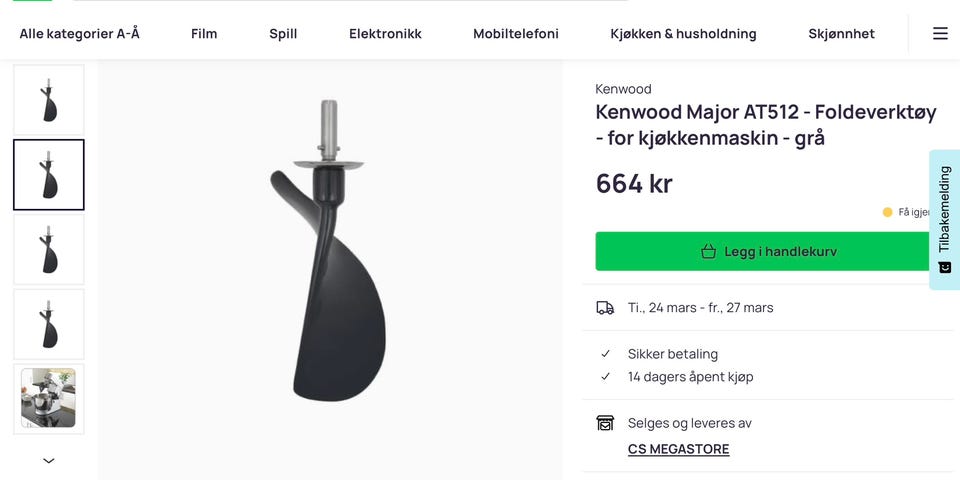Screen dimensions: 960x480
Task: Click the yellow dot next to Få igjen
Action: click(x=887, y=212)
